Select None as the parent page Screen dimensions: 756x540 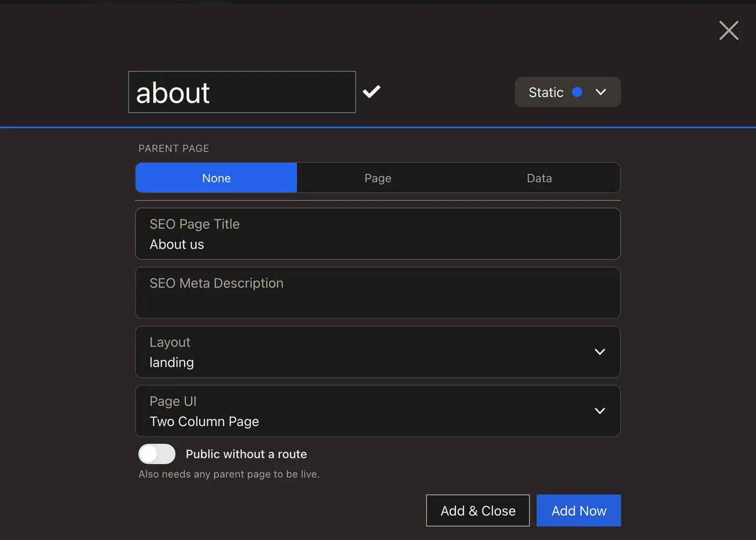(216, 178)
